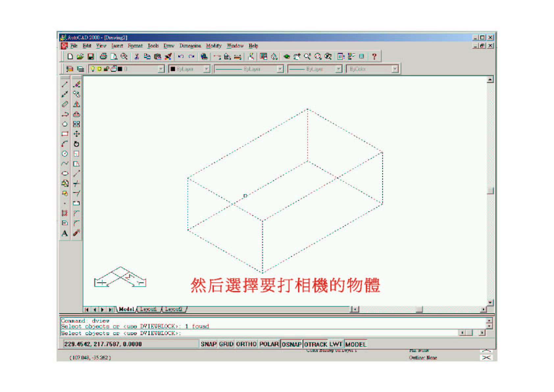Select the Circle draw tool
Image resolution: width=554 pixels, height=392 pixels.
pos(65,154)
